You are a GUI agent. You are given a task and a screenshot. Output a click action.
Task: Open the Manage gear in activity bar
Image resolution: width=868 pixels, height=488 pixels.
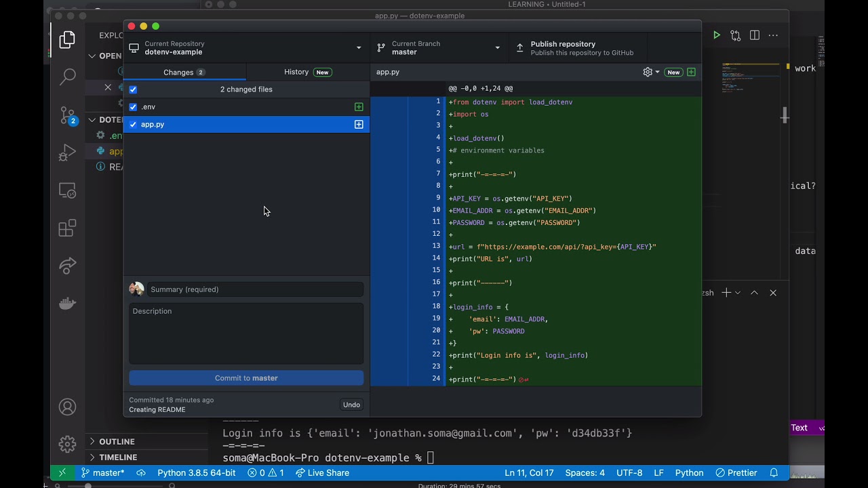[x=67, y=444]
